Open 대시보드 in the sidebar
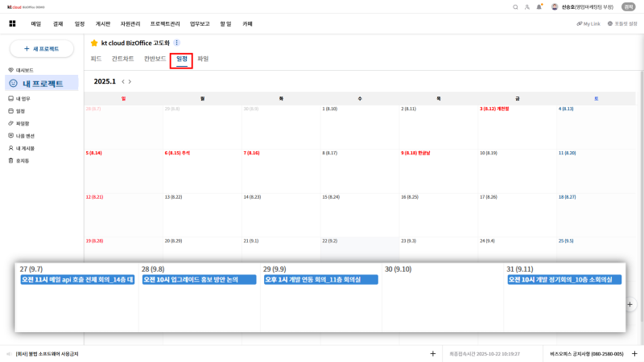This screenshot has width=644, height=362. (x=24, y=70)
